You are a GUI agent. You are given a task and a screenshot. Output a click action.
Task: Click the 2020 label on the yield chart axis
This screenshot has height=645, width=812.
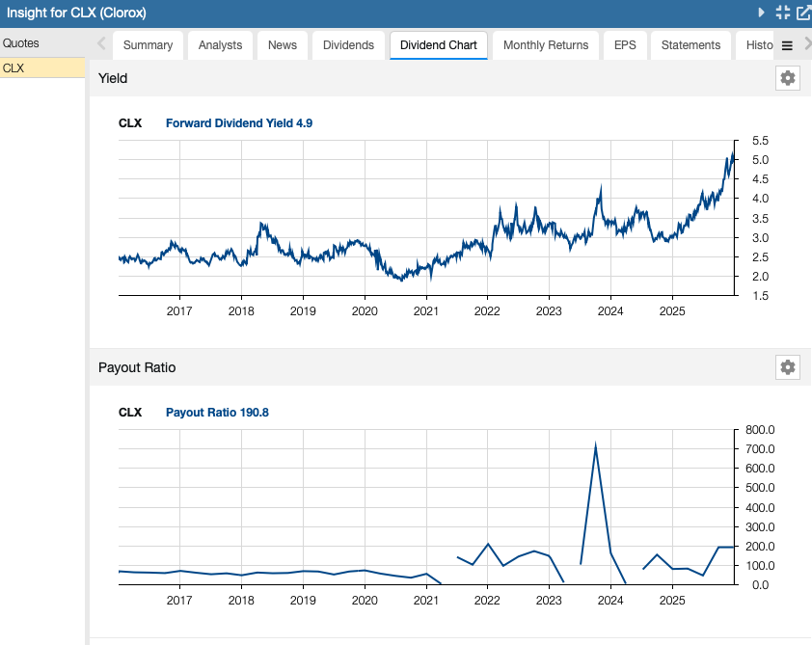(365, 311)
